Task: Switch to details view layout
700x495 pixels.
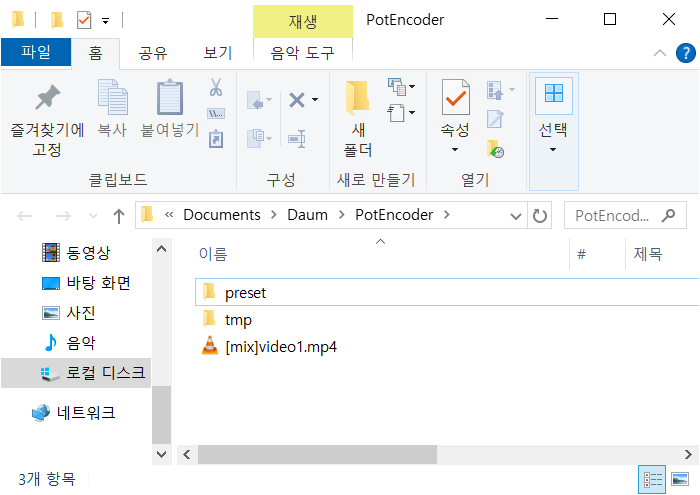Action: click(x=652, y=480)
